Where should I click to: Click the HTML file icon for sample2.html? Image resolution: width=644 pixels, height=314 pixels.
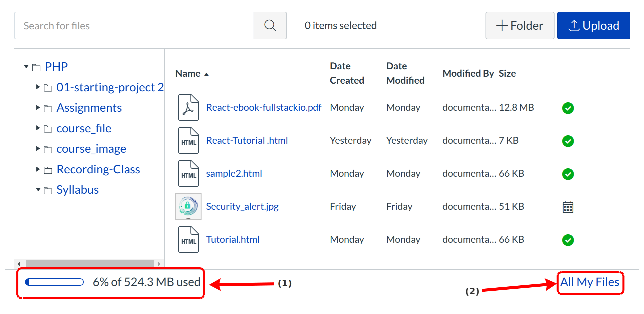coord(188,173)
